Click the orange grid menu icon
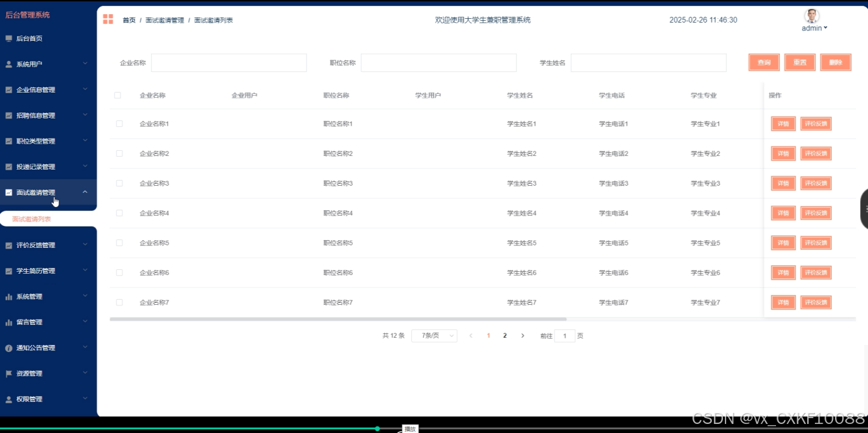868x433 pixels. tap(108, 19)
